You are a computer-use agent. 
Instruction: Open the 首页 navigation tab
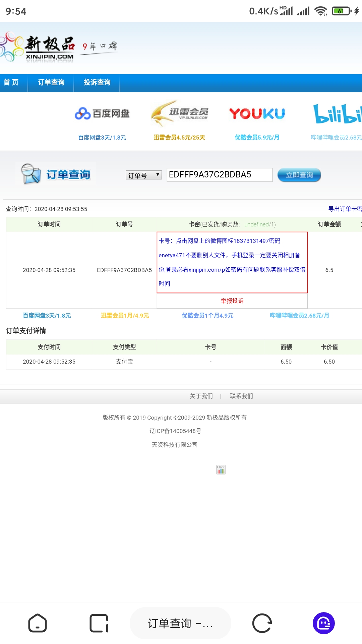[x=11, y=83]
